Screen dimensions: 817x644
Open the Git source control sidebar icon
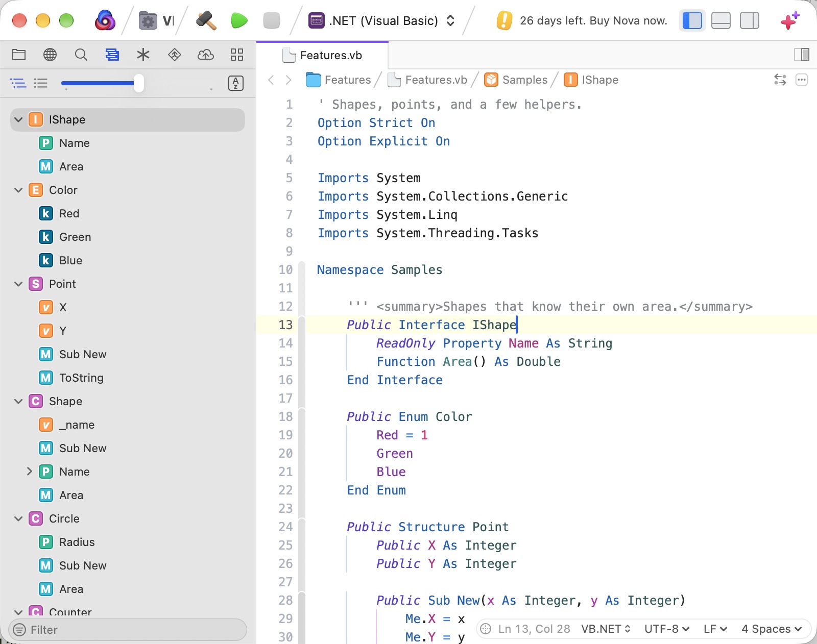[x=175, y=55]
